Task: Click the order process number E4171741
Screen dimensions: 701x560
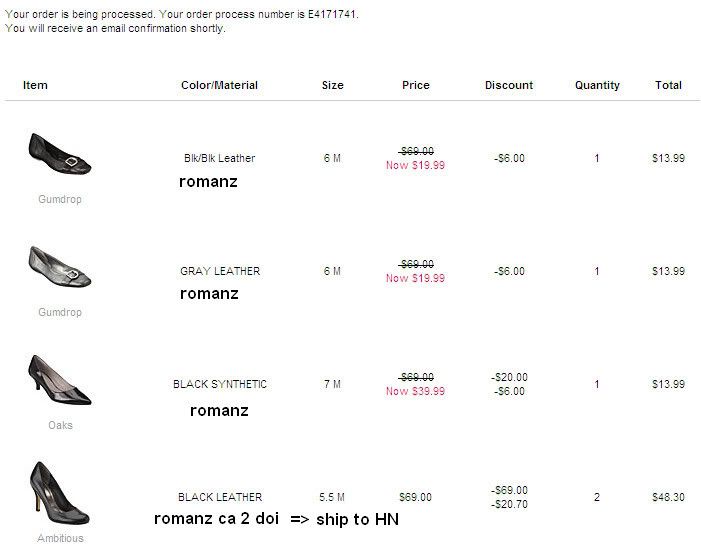Action: coord(327,16)
